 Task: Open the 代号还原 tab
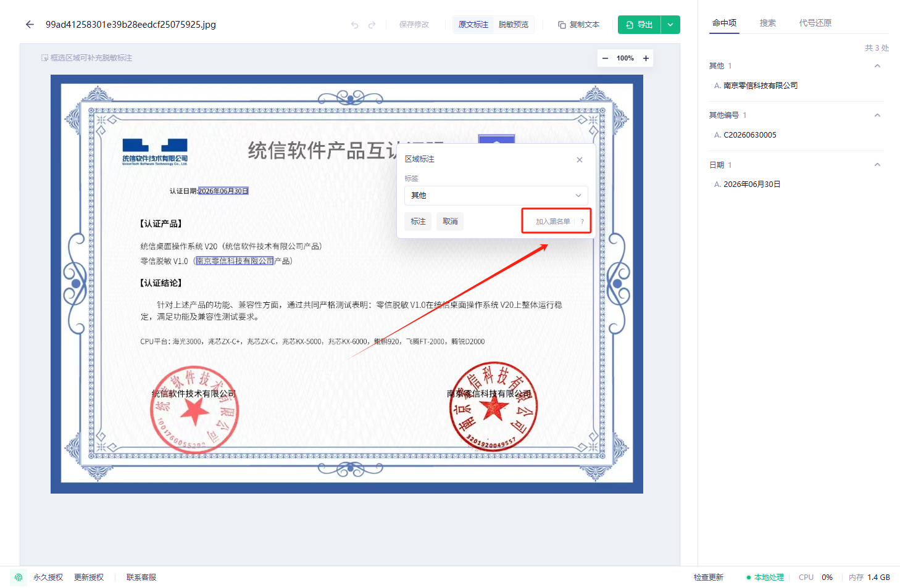click(815, 23)
